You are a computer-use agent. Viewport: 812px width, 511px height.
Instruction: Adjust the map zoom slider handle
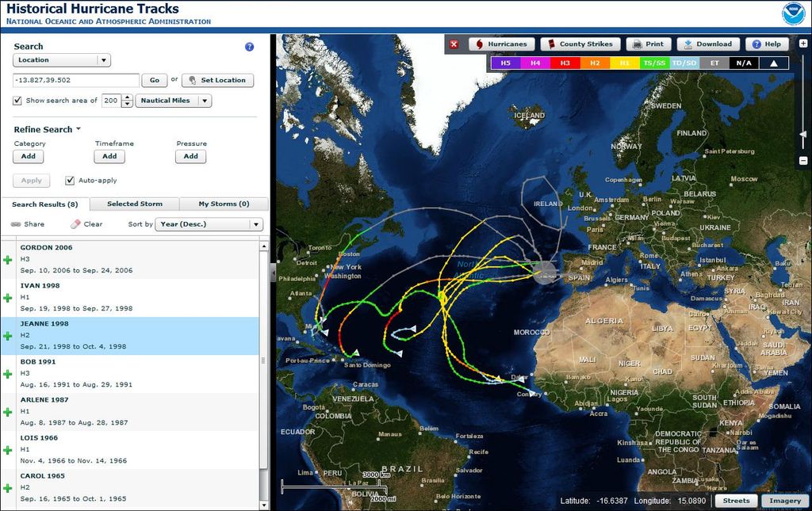803,134
